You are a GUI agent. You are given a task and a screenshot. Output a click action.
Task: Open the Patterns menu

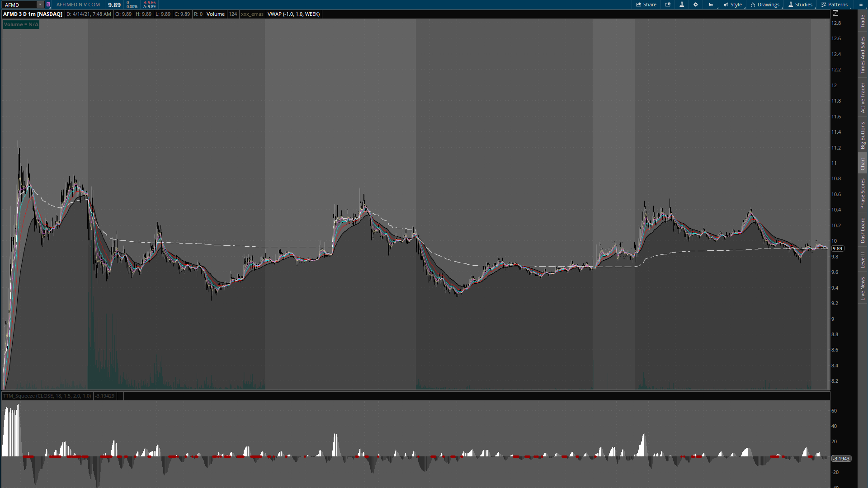(x=835, y=5)
